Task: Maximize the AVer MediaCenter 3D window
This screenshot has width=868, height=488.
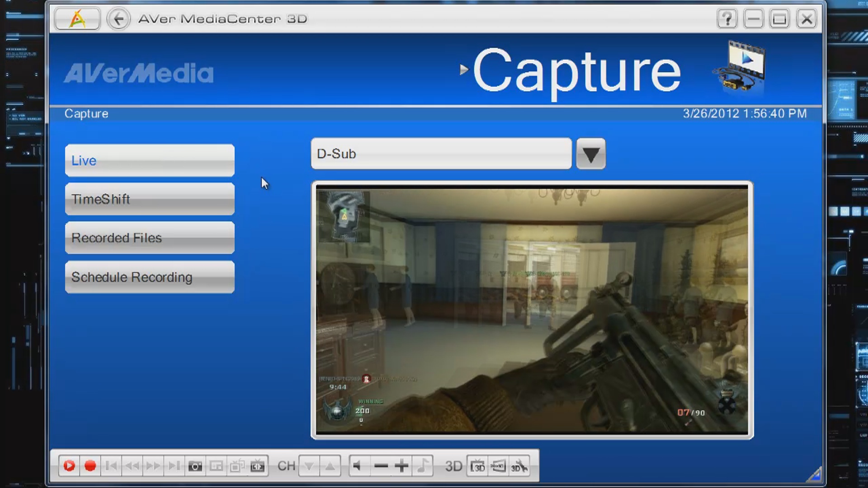Action: pos(779,19)
